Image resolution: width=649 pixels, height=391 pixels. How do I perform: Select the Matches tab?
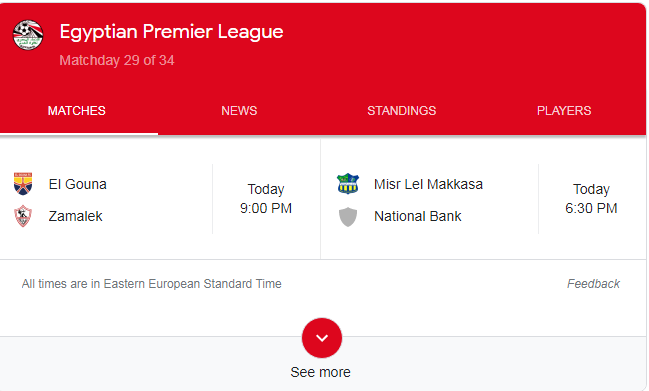click(77, 110)
